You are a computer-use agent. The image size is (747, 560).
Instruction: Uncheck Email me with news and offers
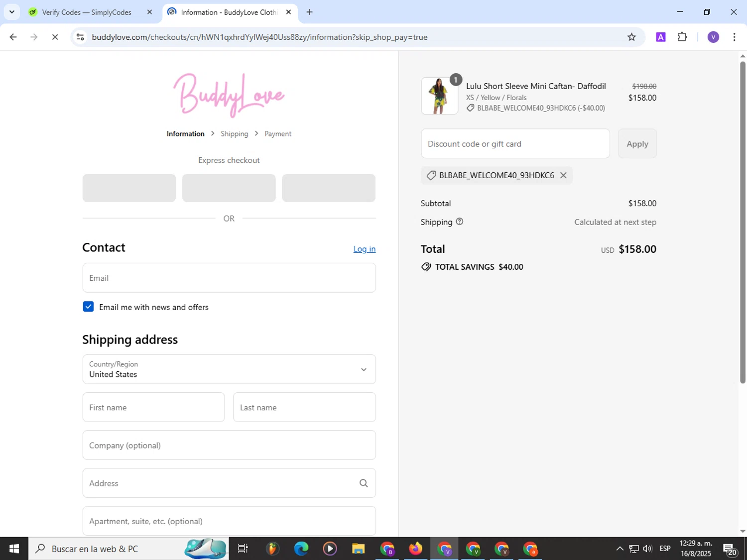[x=88, y=307]
